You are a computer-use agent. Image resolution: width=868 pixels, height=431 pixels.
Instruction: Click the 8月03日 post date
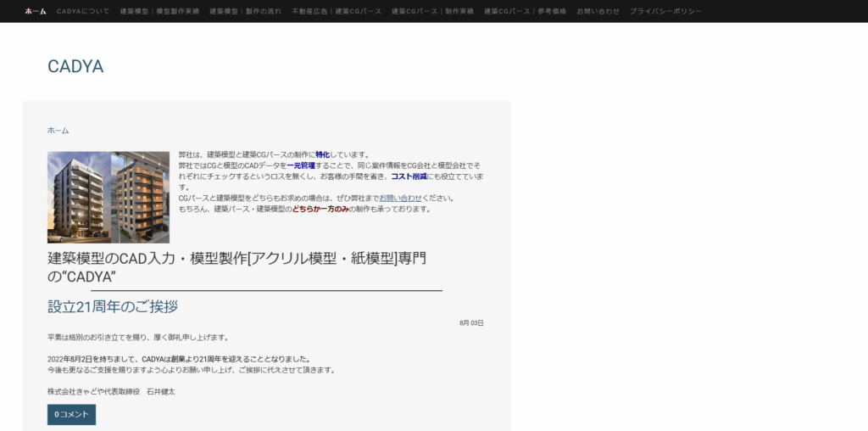pos(471,323)
